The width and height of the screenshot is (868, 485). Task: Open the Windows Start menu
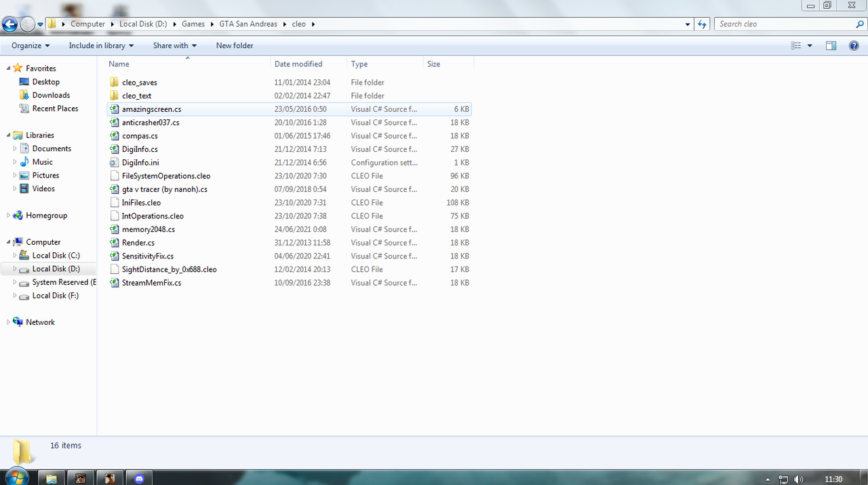(x=16, y=477)
